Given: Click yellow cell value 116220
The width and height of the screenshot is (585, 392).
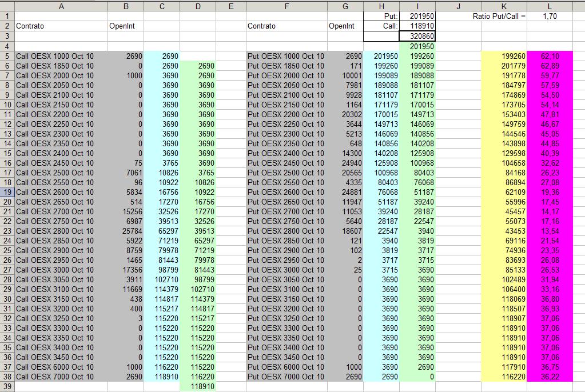Looking at the screenshot, I should (504, 377).
